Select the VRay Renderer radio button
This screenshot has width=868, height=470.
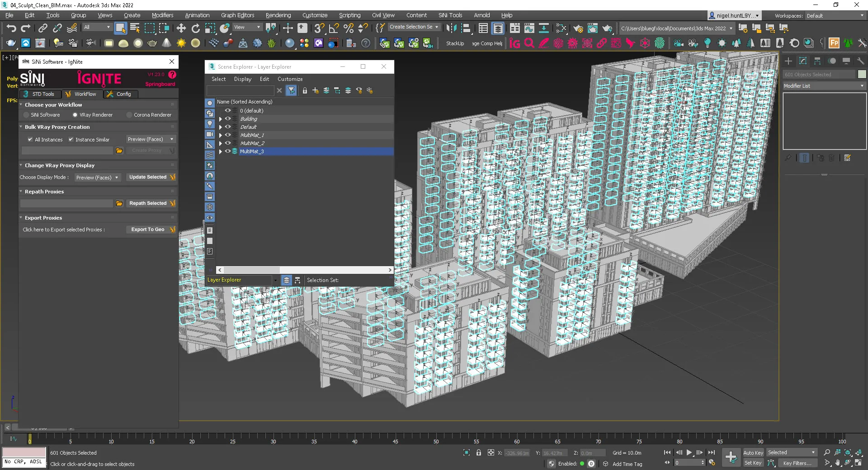[x=75, y=115]
